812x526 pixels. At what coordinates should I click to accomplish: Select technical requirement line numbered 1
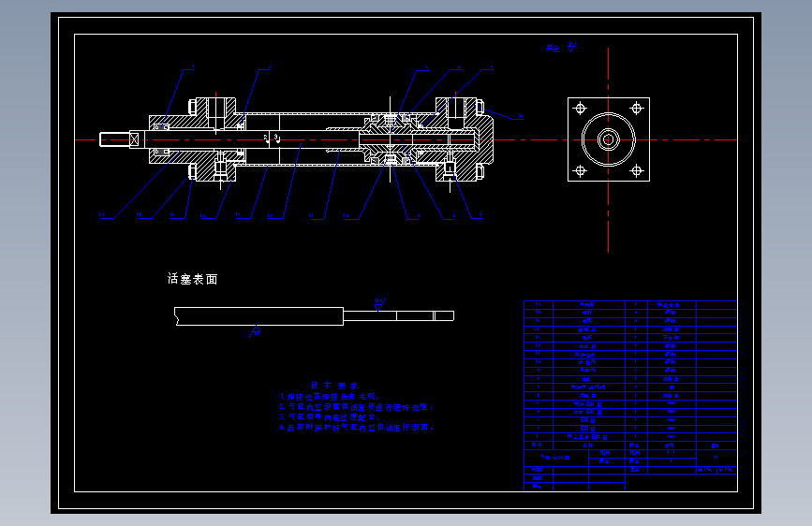(330, 397)
